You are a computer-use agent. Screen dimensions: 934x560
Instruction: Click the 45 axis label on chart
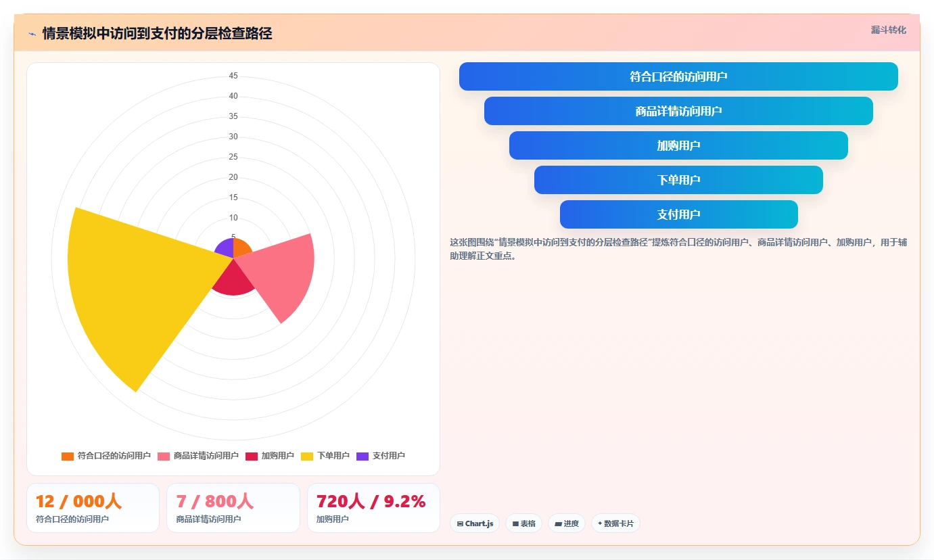pos(233,76)
